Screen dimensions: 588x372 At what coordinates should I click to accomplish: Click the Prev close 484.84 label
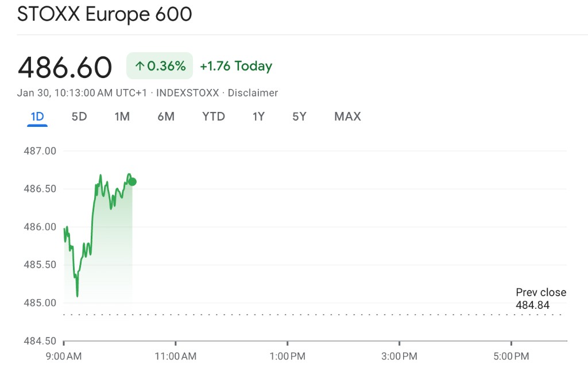541,299
